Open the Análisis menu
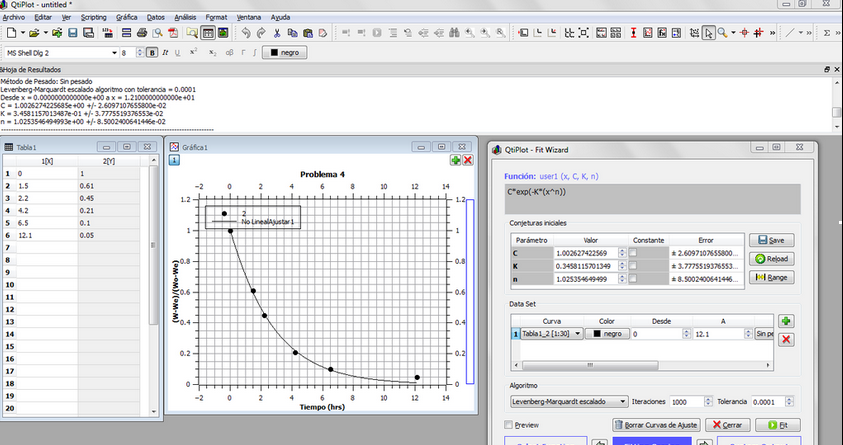This screenshot has width=843, height=445. (x=185, y=17)
